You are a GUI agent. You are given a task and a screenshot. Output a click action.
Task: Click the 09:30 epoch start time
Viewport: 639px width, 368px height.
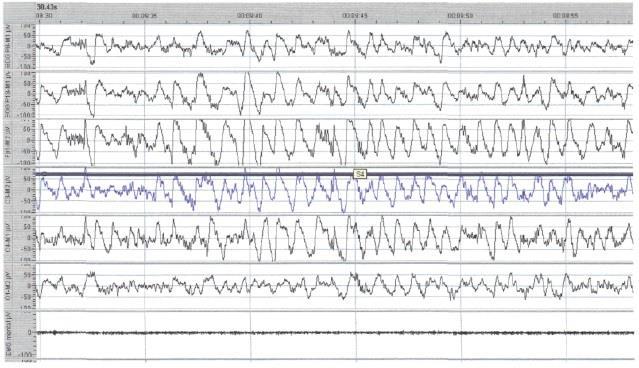44,15
